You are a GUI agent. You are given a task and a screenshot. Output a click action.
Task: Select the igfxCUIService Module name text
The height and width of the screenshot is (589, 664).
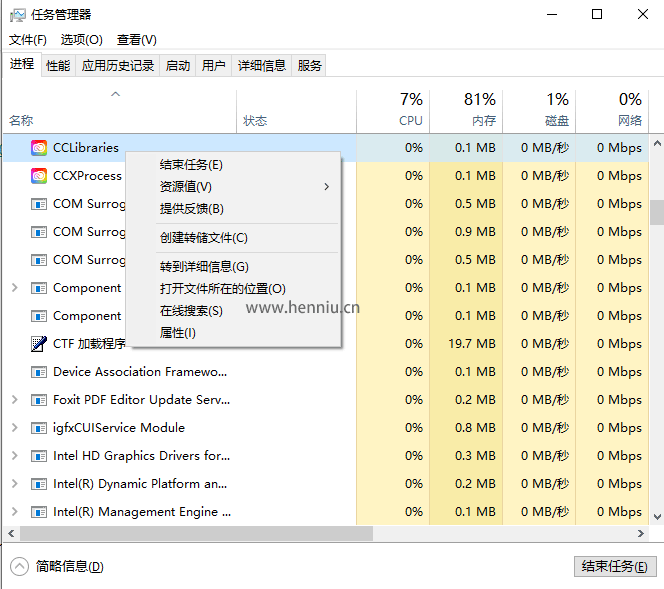coord(119,428)
